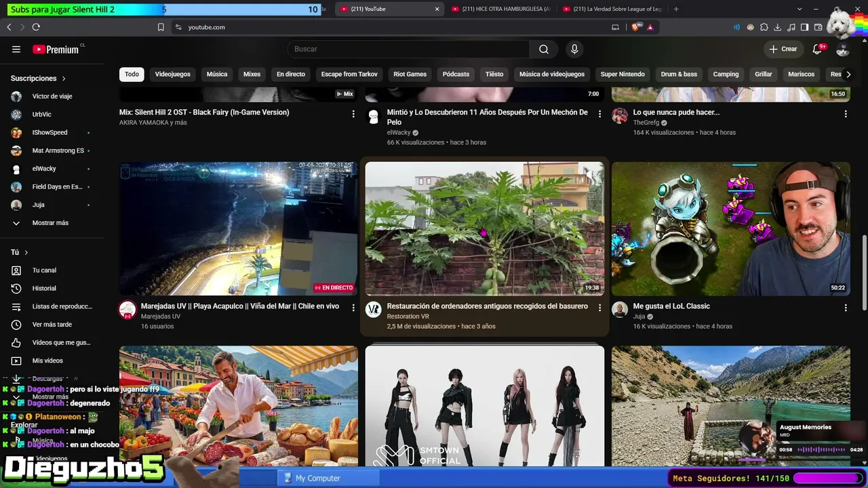
Task: Play the Me gusta el LoL Classic thumbnail
Action: [x=731, y=228]
